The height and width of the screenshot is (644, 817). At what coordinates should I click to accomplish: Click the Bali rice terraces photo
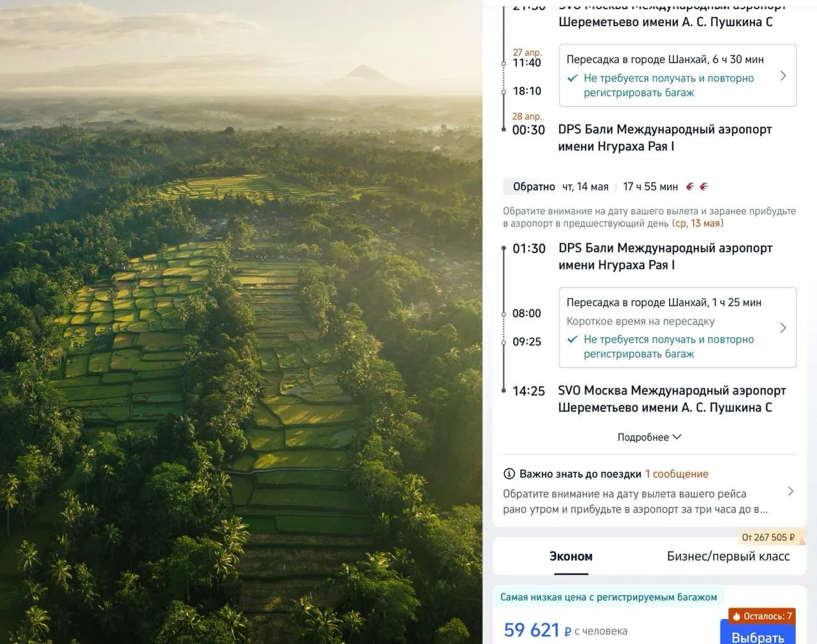241,322
